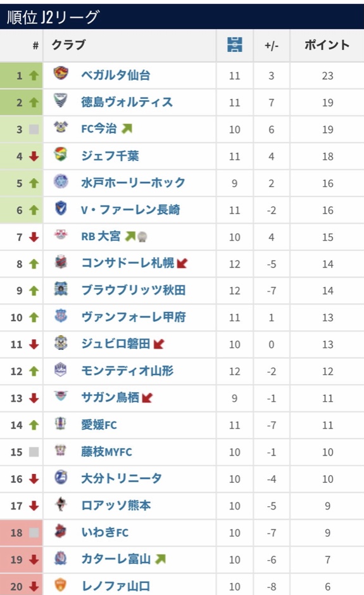
Task: Click the relegated arrow beside コンサドーレ札幌
Action: 182,263
